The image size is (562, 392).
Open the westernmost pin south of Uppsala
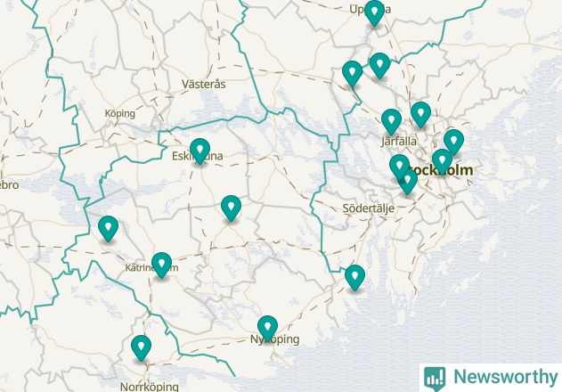pyautogui.click(x=353, y=74)
